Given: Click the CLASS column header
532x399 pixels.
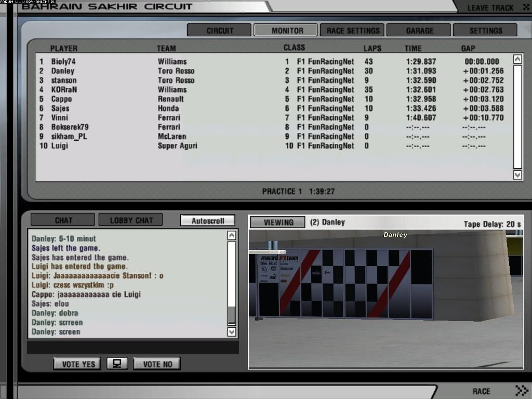Looking at the screenshot, I should [294, 47].
